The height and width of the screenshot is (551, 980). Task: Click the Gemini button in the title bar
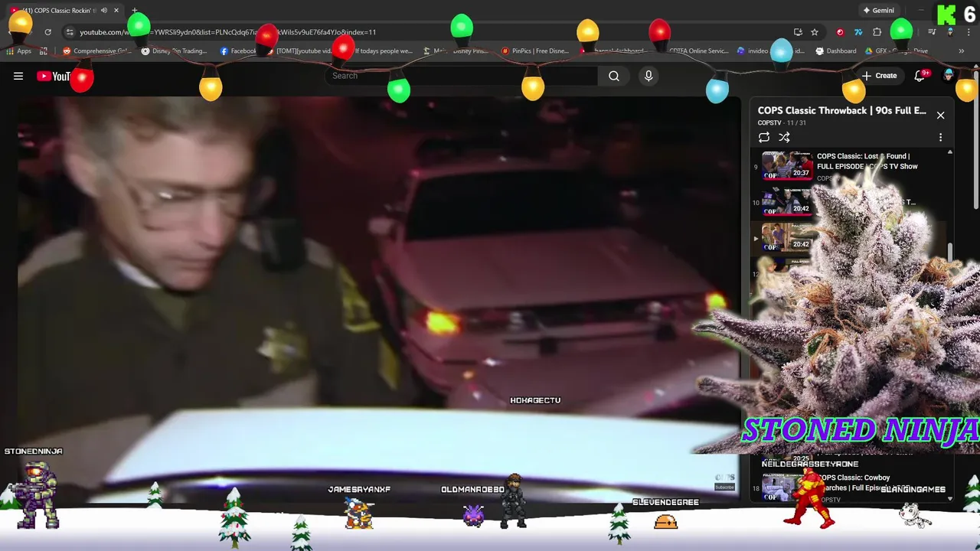pyautogui.click(x=878, y=11)
